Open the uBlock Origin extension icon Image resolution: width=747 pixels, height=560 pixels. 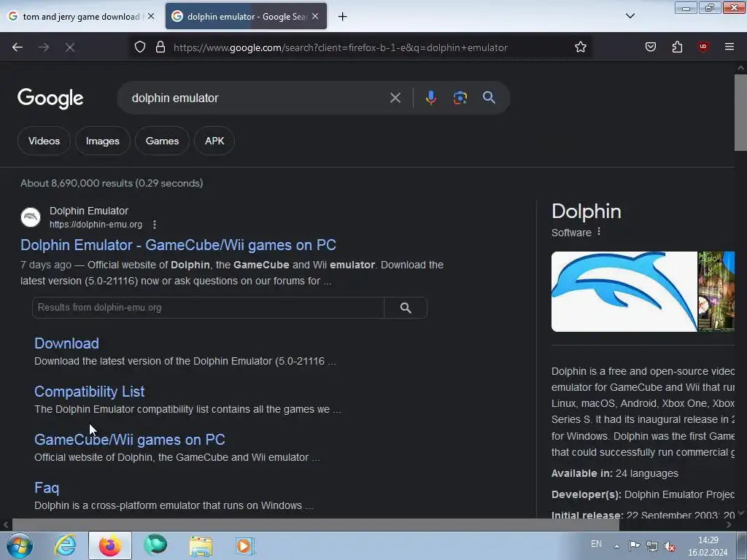tap(703, 47)
